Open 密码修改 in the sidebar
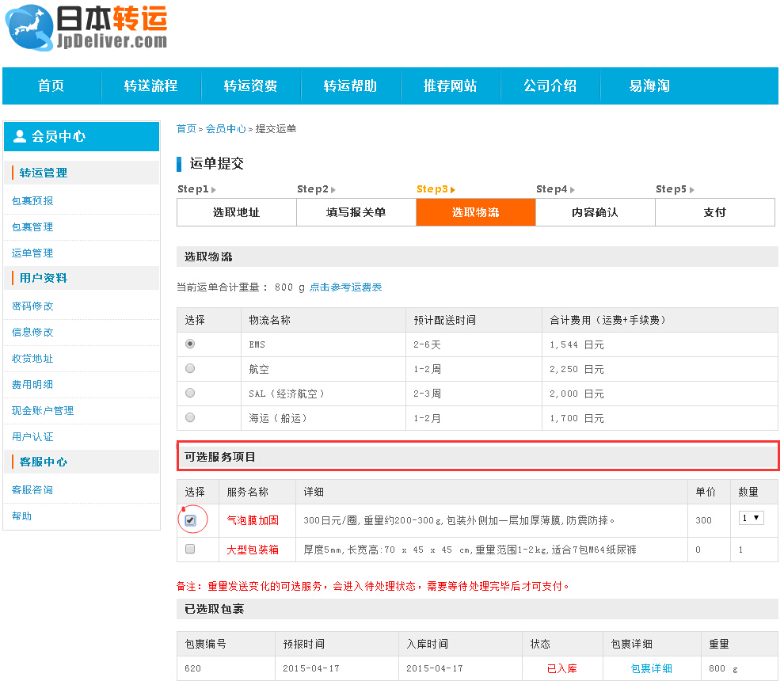This screenshot has width=784, height=700. pos(32,305)
